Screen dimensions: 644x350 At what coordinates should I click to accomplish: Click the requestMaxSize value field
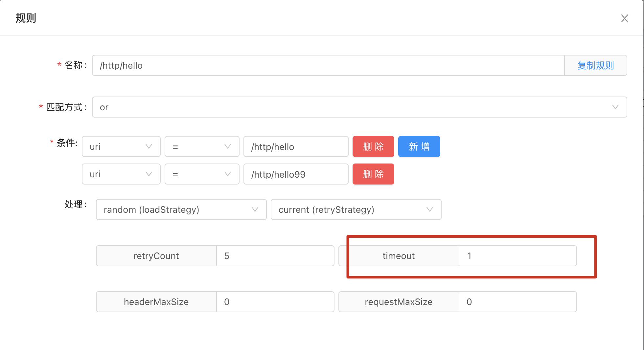pos(518,302)
